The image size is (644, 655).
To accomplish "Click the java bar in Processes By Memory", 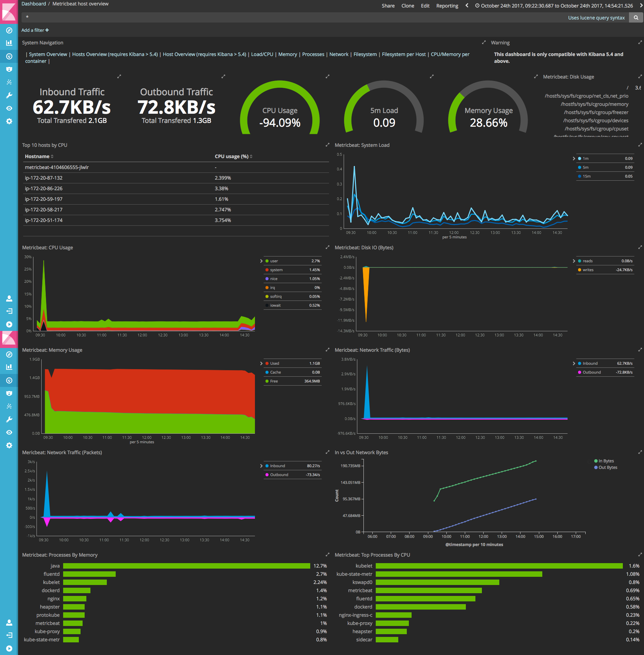I will click(x=187, y=566).
